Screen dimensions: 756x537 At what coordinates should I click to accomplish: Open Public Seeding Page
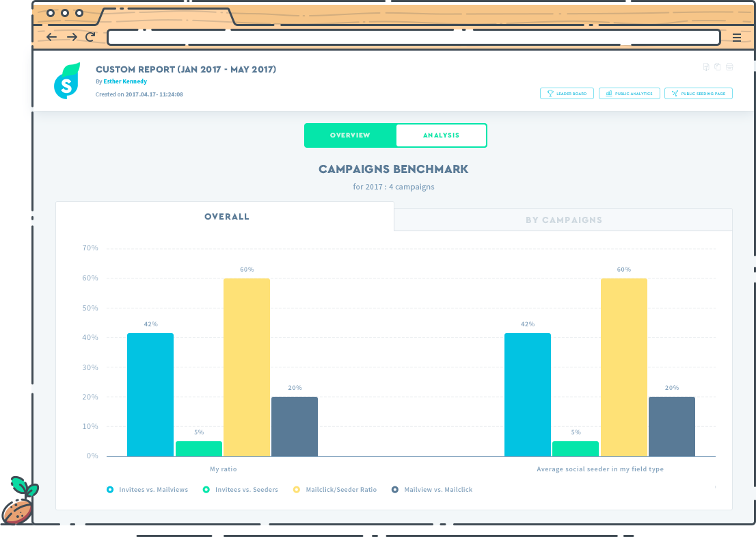[699, 94]
